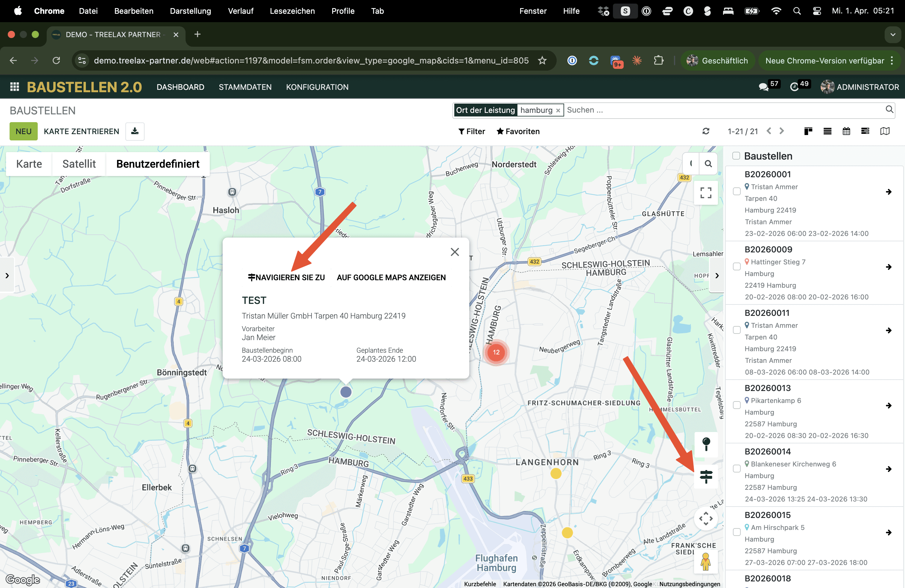Click the download export icon button
The image size is (905, 588).
point(135,131)
